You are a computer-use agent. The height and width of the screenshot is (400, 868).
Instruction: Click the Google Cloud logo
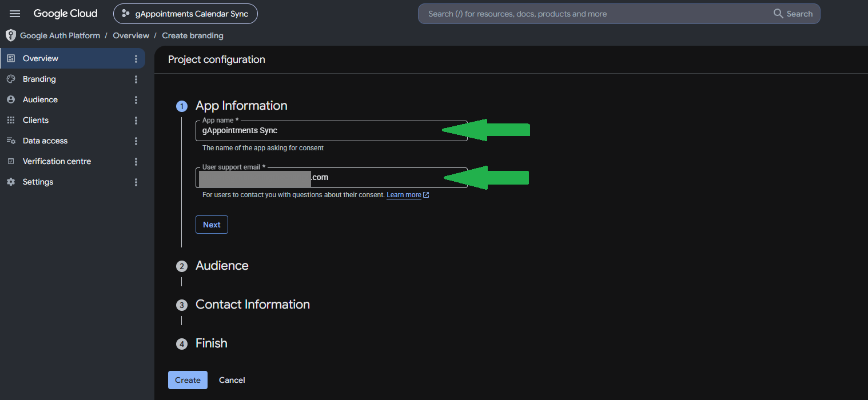[x=65, y=14]
